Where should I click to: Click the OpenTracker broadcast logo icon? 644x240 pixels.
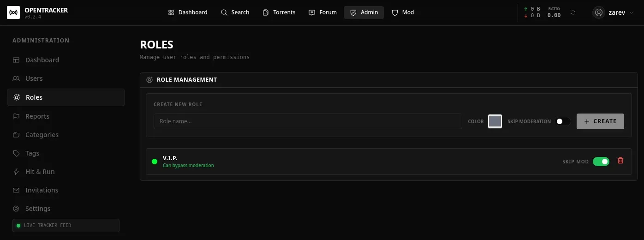(x=13, y=12)
